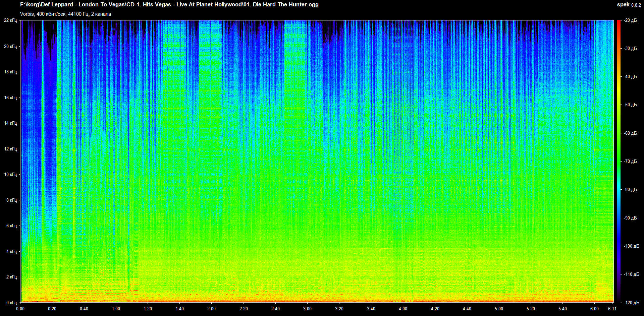This screenshot has height=316, width=644.
Task: Click the 22 кГц frequency label
Action: click(x=10, y=20)
